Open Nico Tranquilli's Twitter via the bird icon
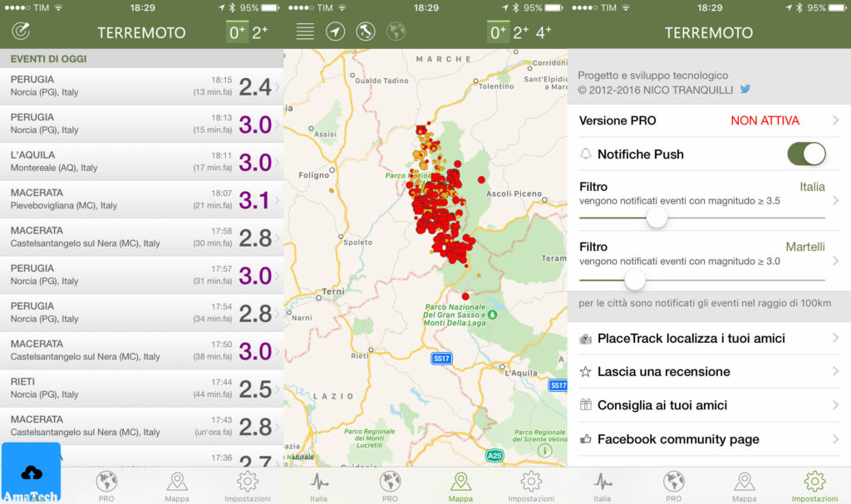 pyautogui.click(x=745, y=89)
